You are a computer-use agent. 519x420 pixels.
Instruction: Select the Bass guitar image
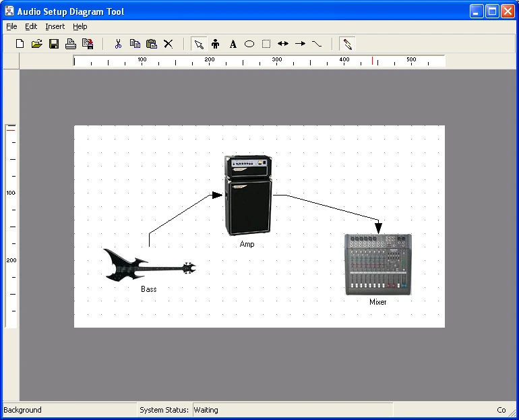point(150,265)
